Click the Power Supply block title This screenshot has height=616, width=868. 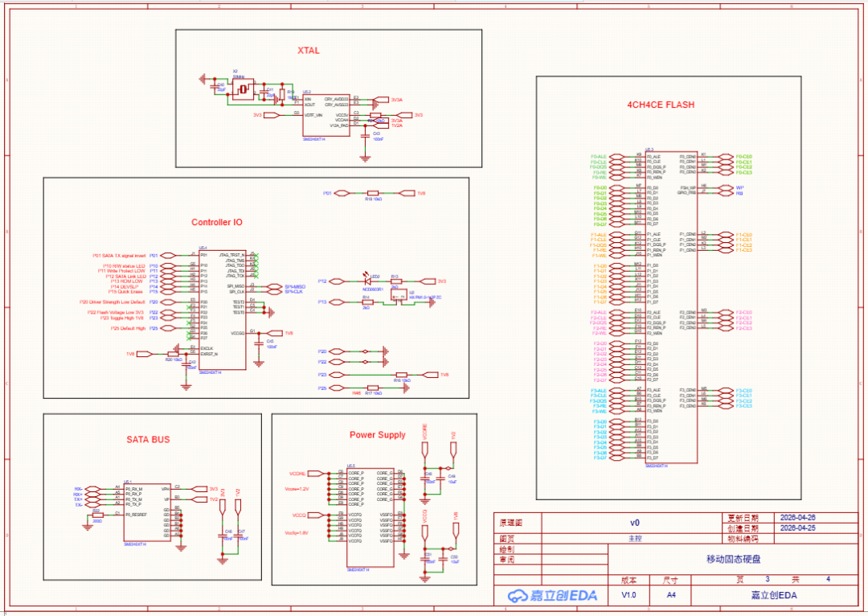pos(378,435)
